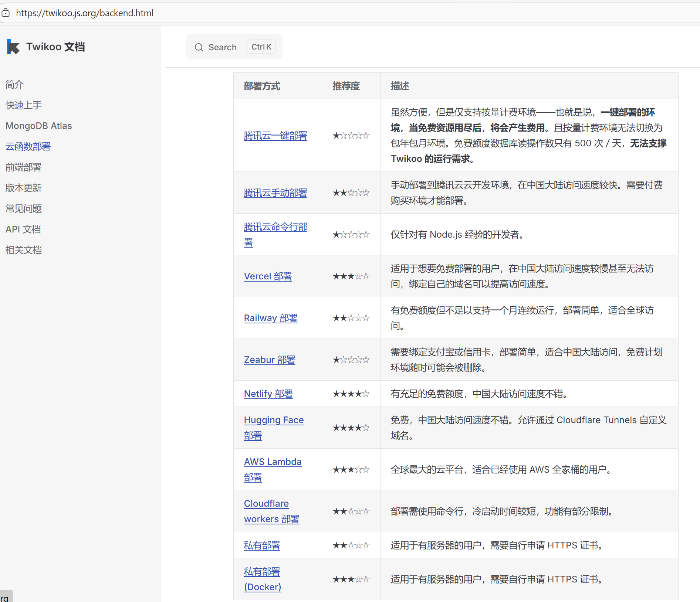Open the Twikoo 文档 home title

click(55, 47)
